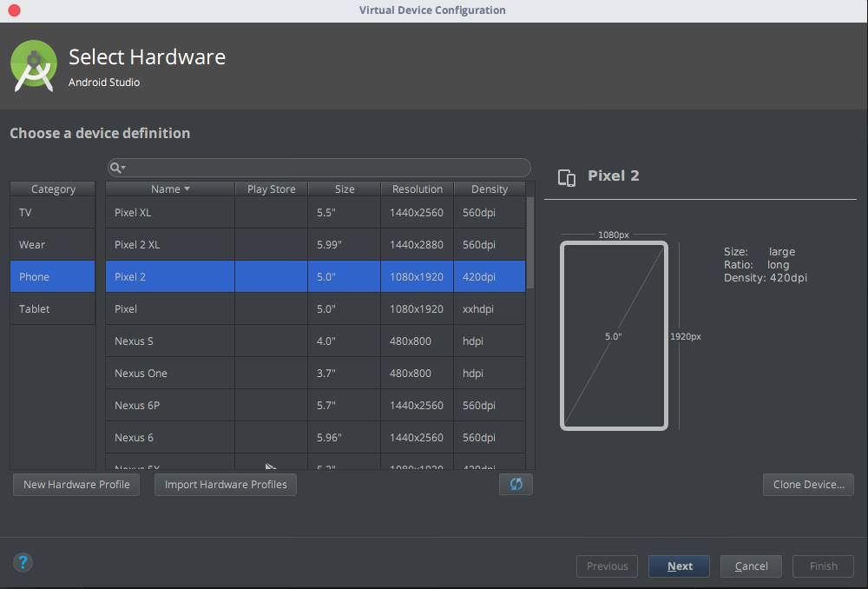
Task: Click the Size: large detail text
Action: point(759,252)
